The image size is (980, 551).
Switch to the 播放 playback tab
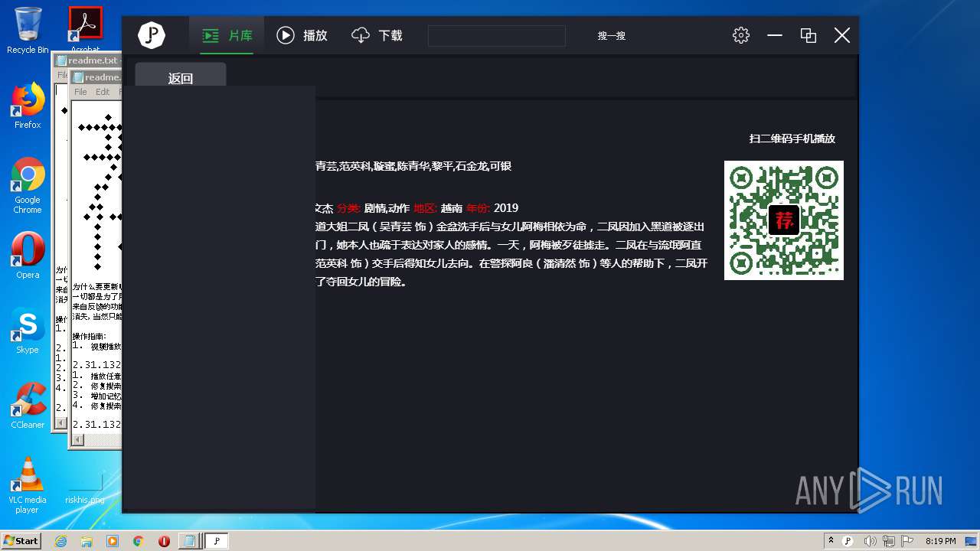click(302, 35)
